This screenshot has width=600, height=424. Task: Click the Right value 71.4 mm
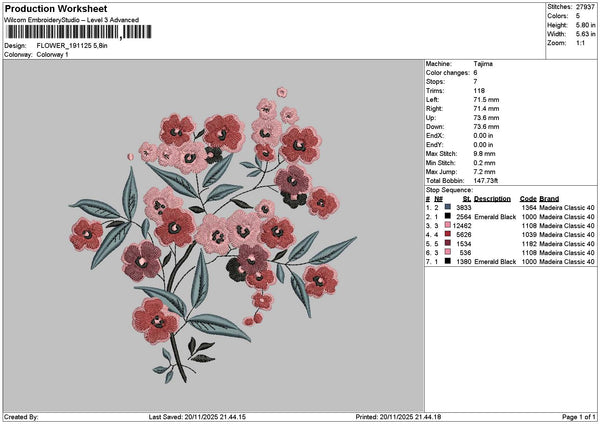(486, 109)
